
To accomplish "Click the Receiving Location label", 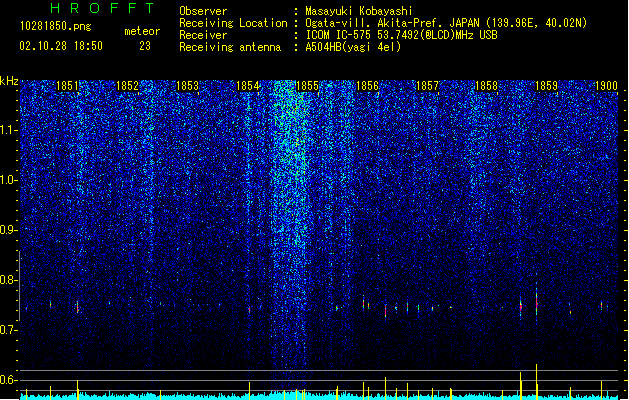I will (233, 23).
